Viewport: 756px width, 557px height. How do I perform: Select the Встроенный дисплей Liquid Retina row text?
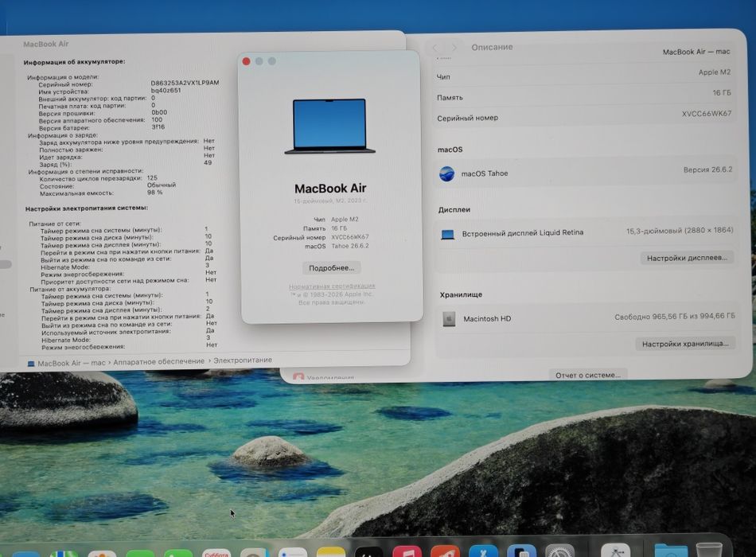[x=523, y=233]
